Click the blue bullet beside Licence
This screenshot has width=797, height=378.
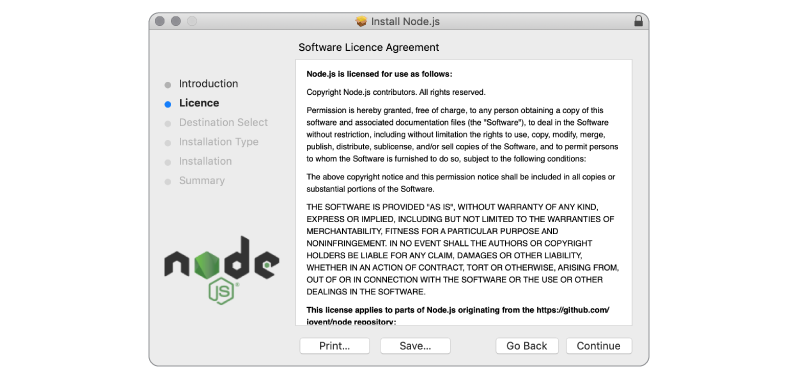pos(168,104)
